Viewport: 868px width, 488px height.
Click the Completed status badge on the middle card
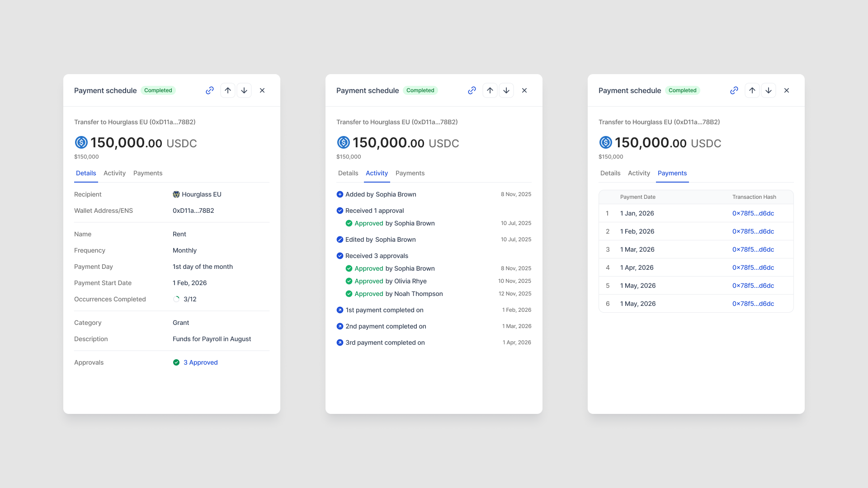420,90
